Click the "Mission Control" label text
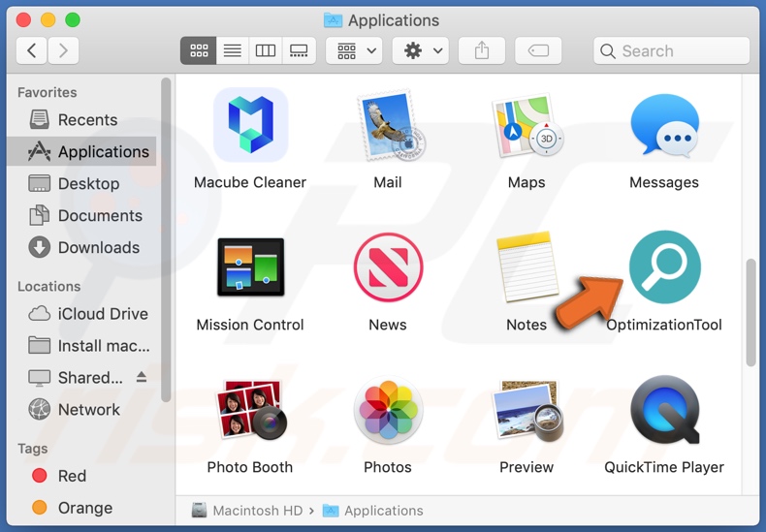 coord(250,325)
